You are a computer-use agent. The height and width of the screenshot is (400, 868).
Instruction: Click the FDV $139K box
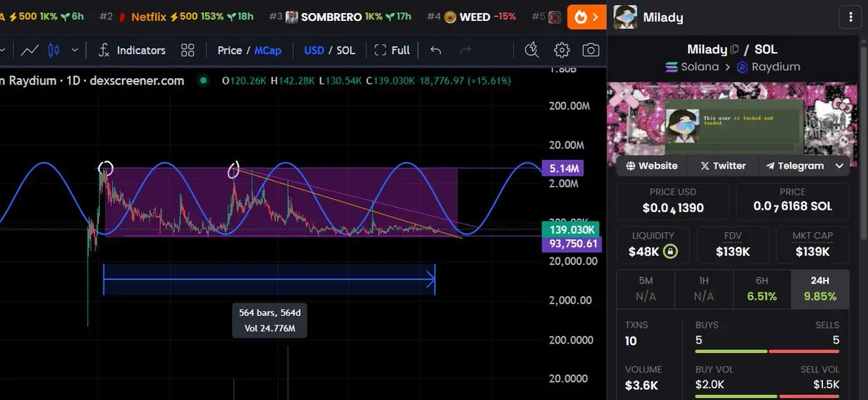pyautogui.click(x=733, y=245)
